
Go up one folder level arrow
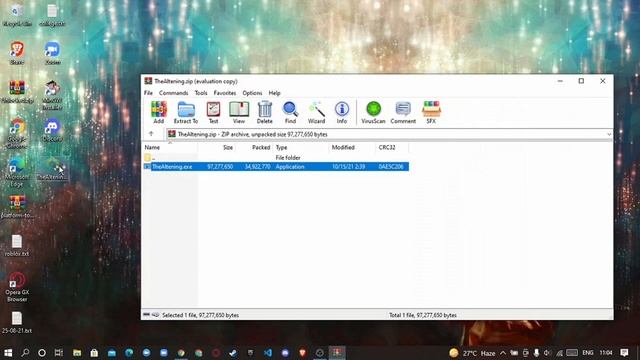tap(151, 134)
